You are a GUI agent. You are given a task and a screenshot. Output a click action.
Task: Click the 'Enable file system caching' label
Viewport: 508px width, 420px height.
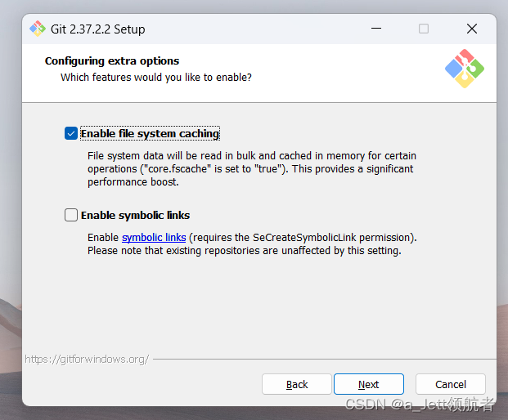[150, 134]
